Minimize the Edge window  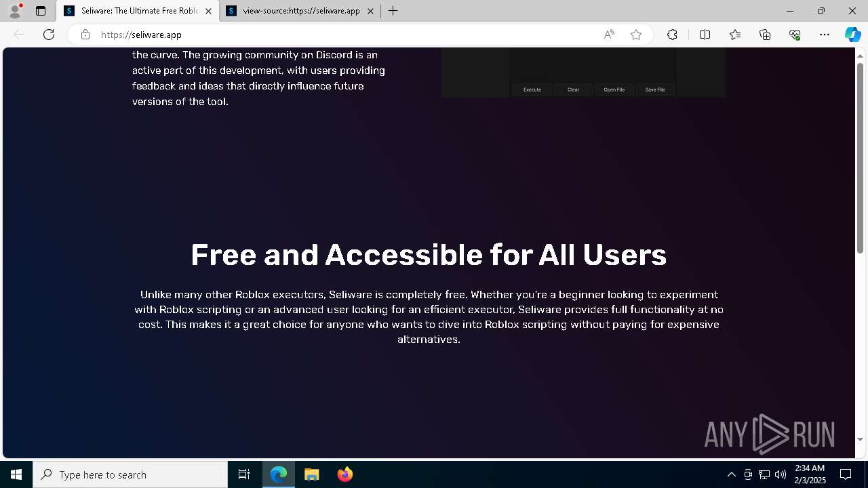(x=789, y=11)
